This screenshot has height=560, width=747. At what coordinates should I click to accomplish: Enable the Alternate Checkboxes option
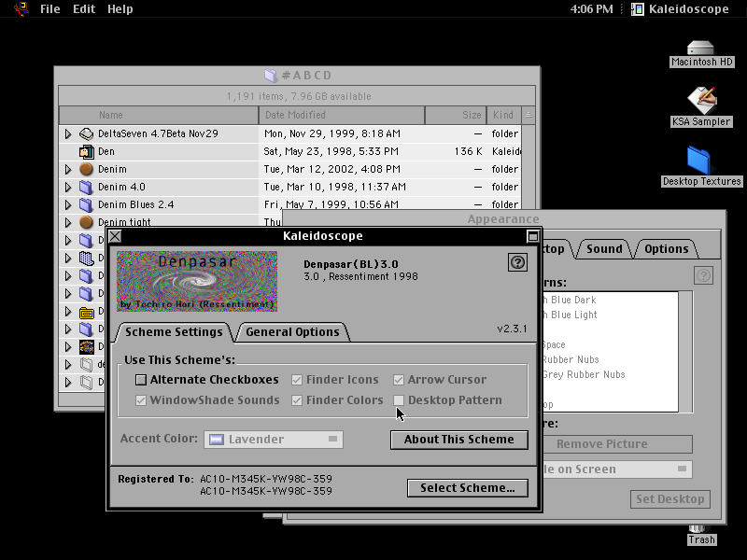pyautogui.click(x=141, y=380)
